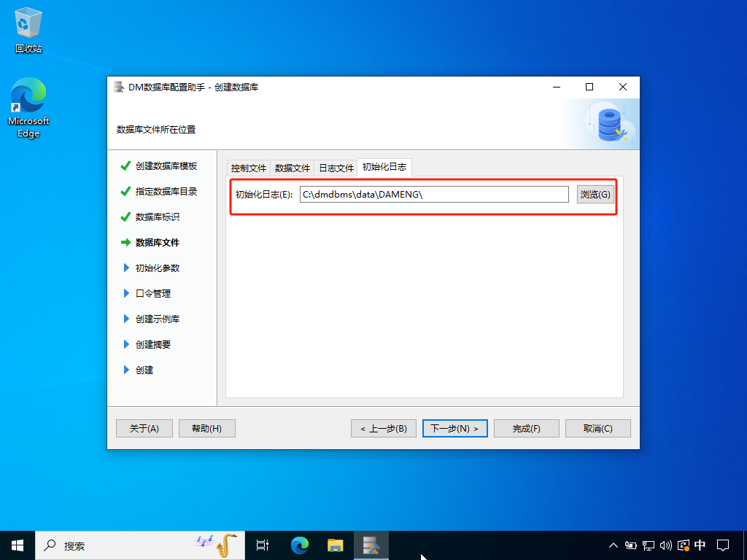This screenshot has height=560, width=747.
Task: Close the DM database assistant window
Action: click(x=623, y=87)
